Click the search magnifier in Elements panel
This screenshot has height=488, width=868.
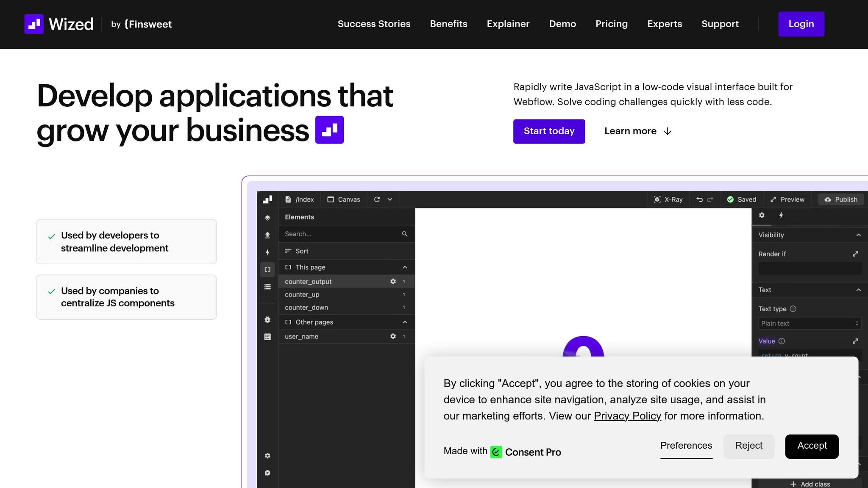pyautogui.click(x=405, y=234)
